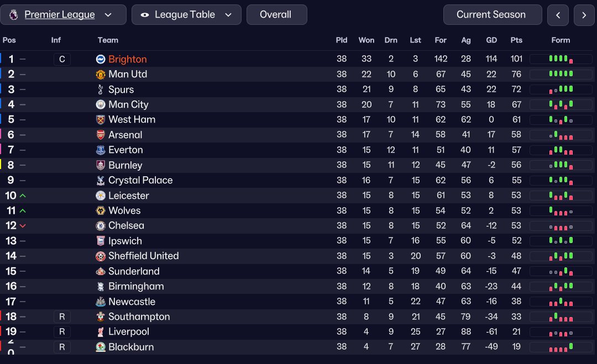Click the Newcastle club badge
The image size is (597, 364).
(x=101, y=302)
